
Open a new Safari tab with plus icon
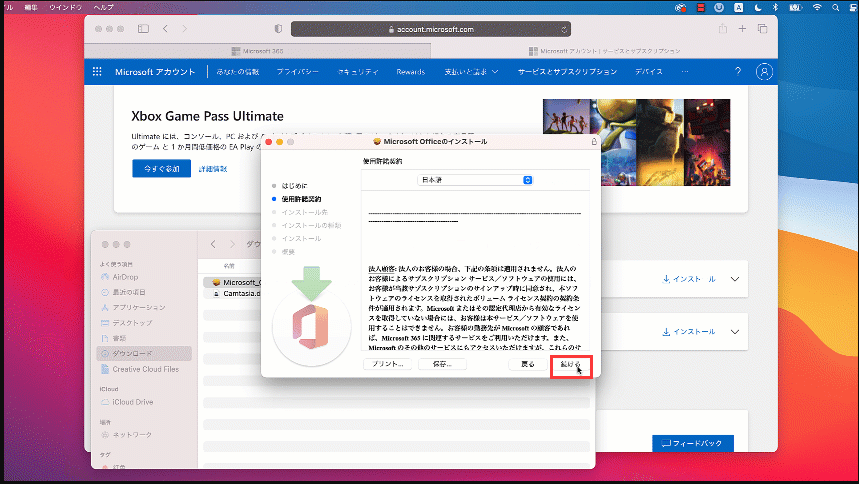click(x=742, y=29)
